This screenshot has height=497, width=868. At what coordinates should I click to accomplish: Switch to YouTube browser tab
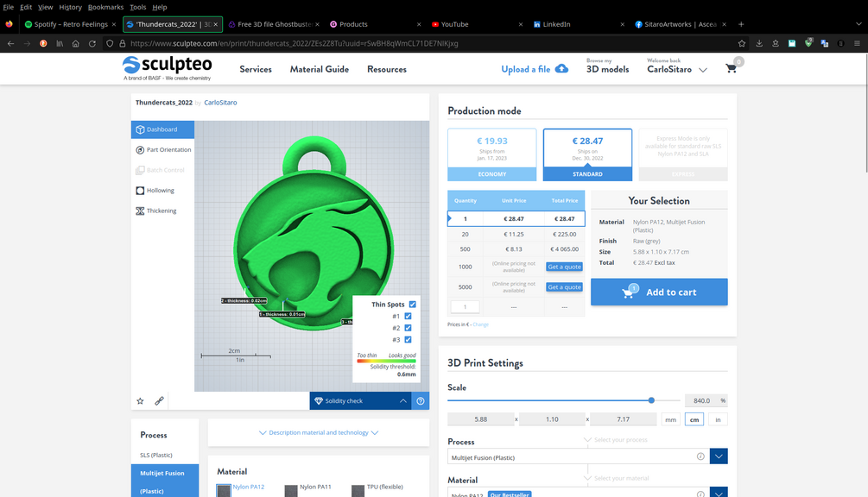click(x=476, y=24)
